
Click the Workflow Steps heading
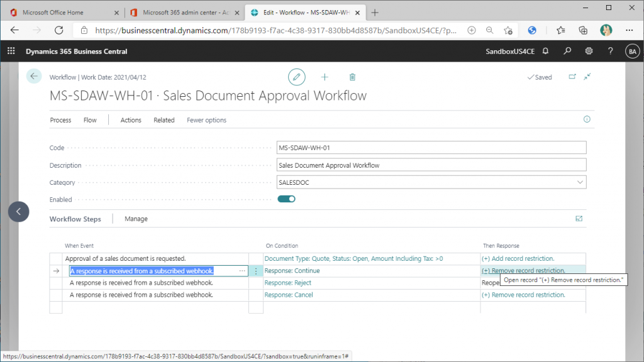[75, 219]
